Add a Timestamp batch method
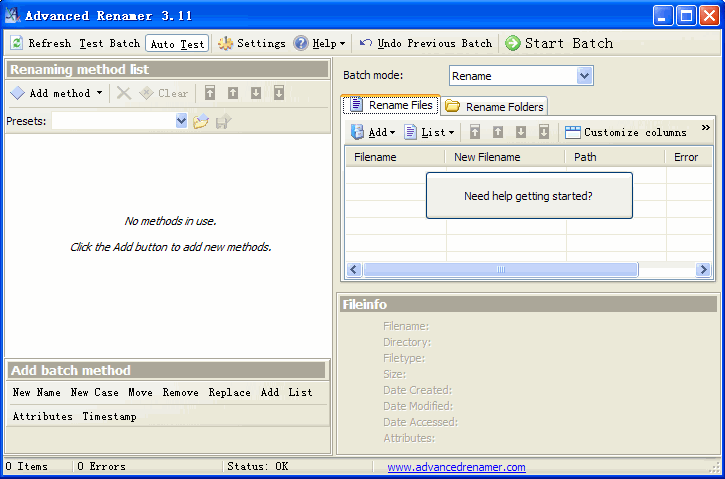Screen dimensions: 725x479 [110, 417]
